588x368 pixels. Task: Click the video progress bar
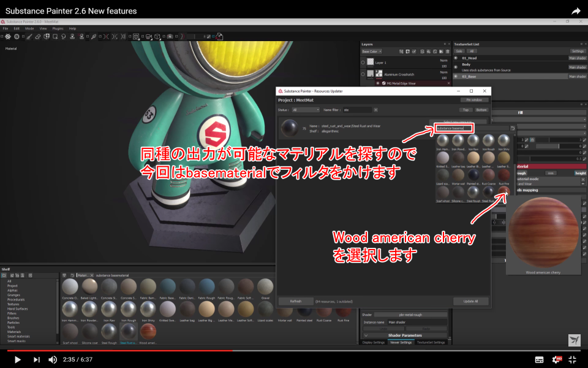[x=293, y=351]
